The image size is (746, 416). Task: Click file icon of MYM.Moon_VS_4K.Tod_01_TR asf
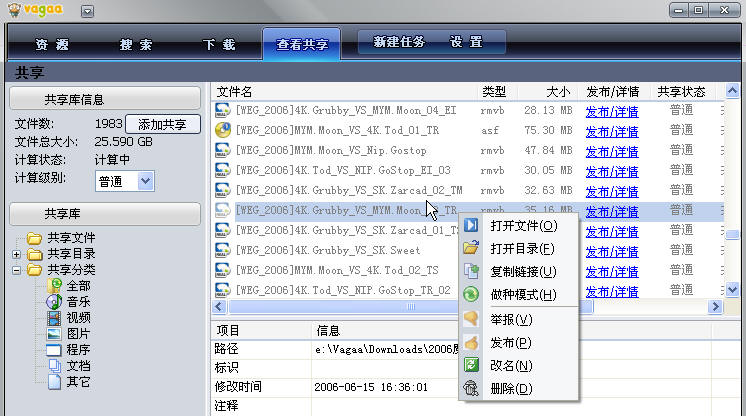(x=223, y=130)
